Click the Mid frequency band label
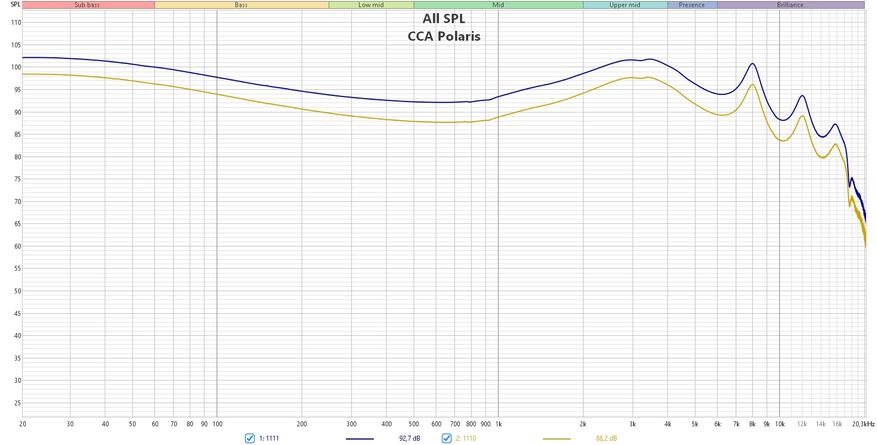 coord(498,4)
